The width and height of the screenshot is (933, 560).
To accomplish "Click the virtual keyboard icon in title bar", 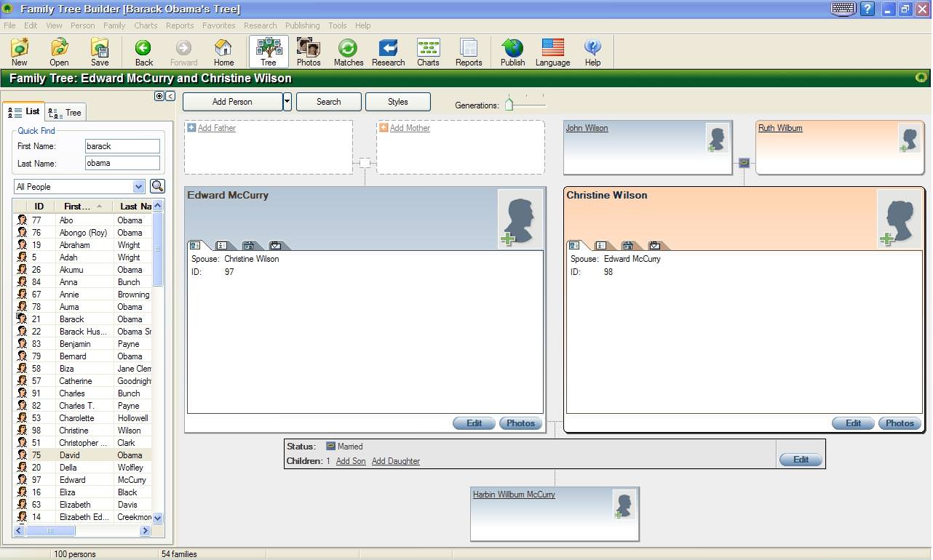I will [x=843, y=9].
